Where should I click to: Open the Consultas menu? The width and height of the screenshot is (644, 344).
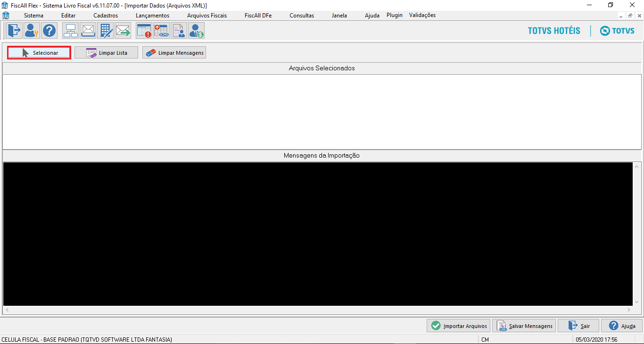(x=301, y=15)
